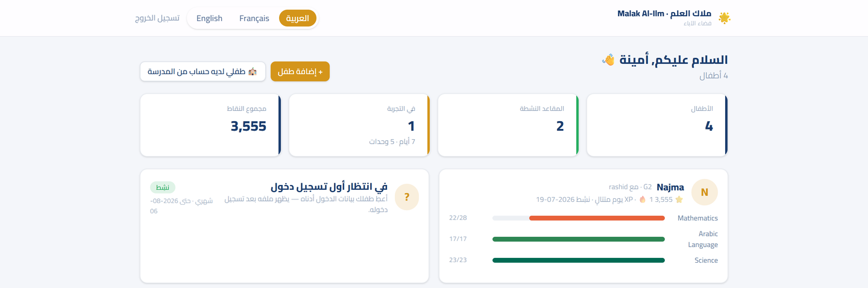The width and height of the screenshot is (868, 288).
Task: Click the green نشط status badge
Action: pos(163,187)
